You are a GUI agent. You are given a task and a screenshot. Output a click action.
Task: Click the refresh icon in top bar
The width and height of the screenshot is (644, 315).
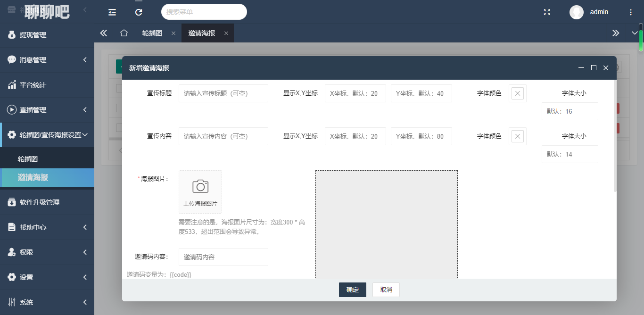(139, 12)
